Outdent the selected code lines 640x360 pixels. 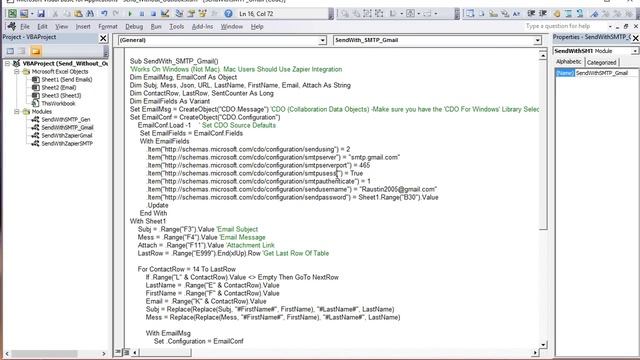[x=542, y=13]
